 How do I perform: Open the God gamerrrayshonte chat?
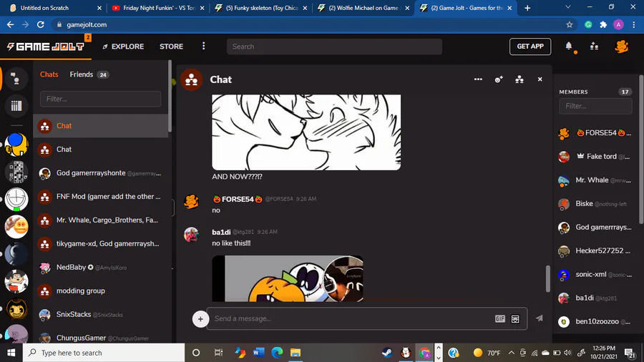(101, 173)
